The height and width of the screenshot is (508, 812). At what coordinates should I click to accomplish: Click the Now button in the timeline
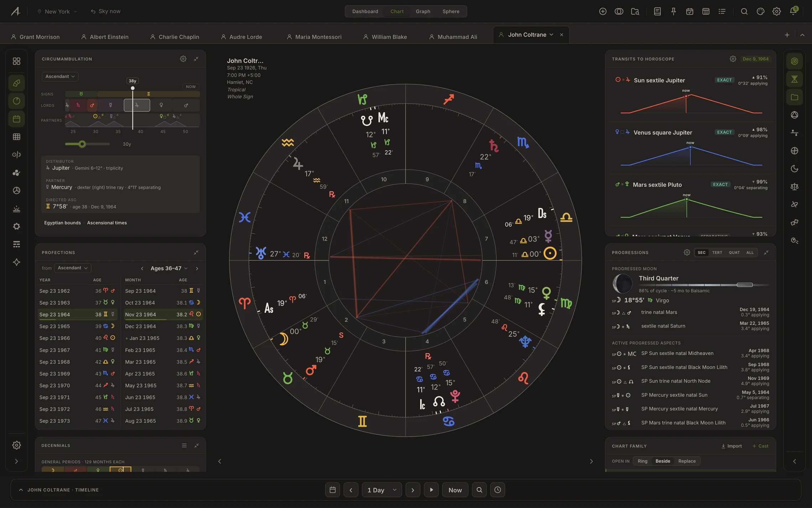coord(455,490)
